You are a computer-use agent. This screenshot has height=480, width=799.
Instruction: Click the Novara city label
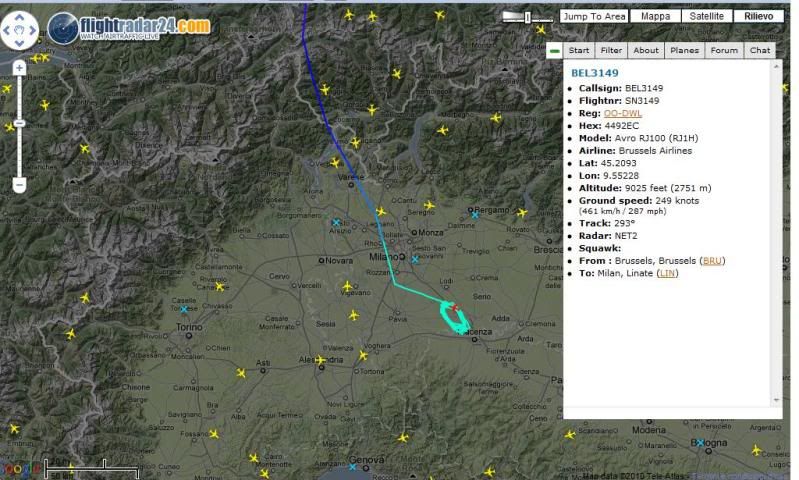click(338, 260)
